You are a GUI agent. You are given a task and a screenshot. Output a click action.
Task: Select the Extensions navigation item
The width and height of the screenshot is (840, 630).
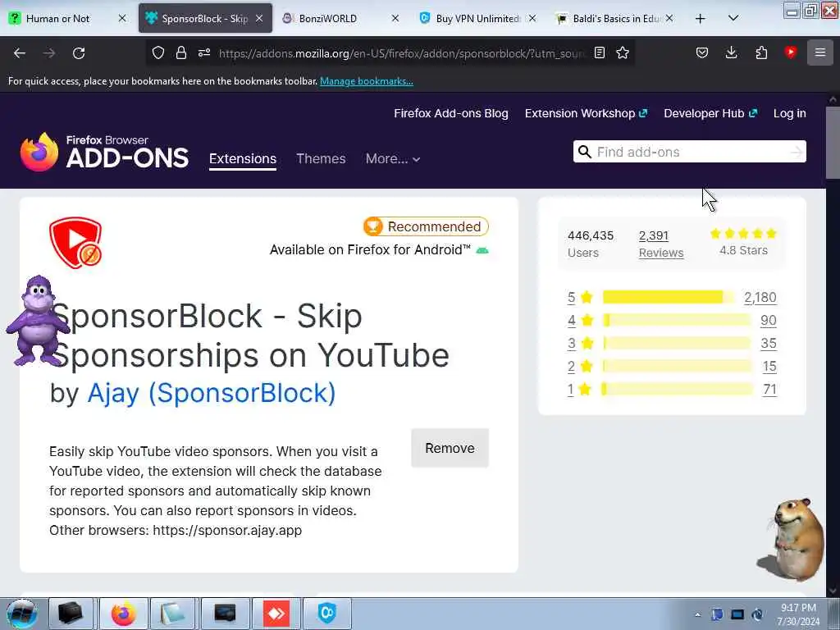(243, 159)
